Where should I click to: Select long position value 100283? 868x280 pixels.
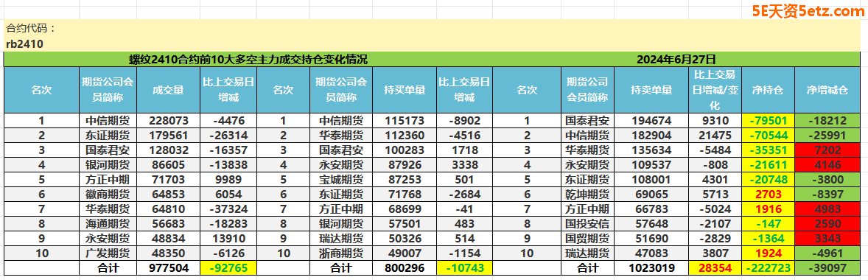(405, 150)
